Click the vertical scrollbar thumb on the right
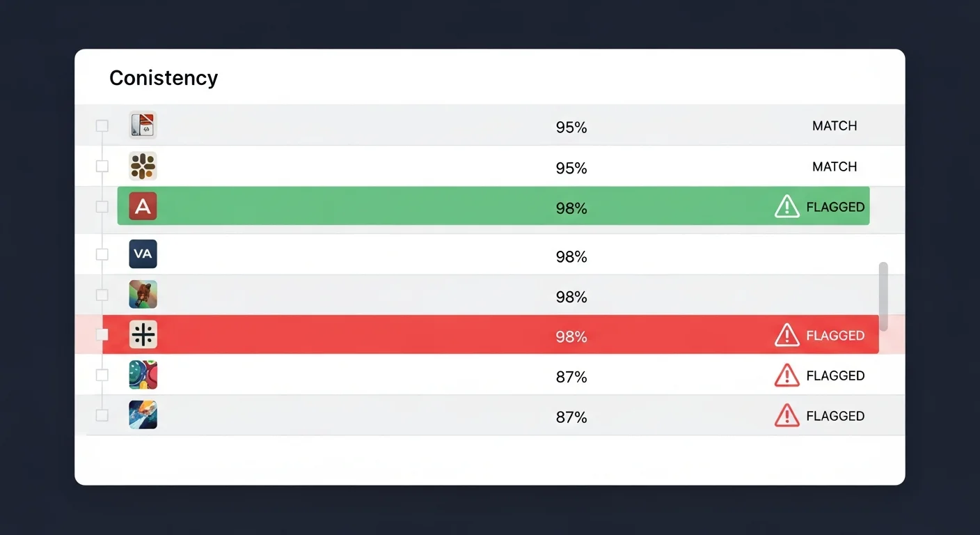 [x=883, y=296]
